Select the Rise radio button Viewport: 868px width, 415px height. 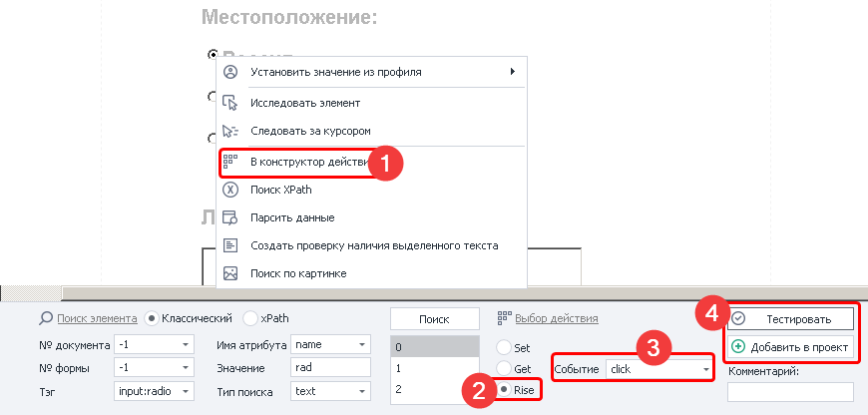[x=504, y=389]
